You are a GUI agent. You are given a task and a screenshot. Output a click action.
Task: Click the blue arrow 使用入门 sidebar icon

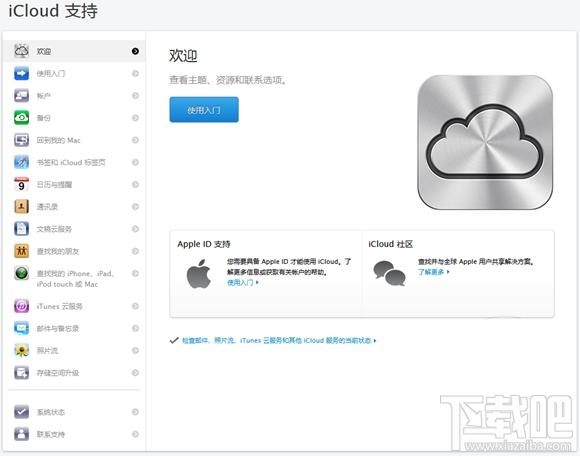point(21,73)
